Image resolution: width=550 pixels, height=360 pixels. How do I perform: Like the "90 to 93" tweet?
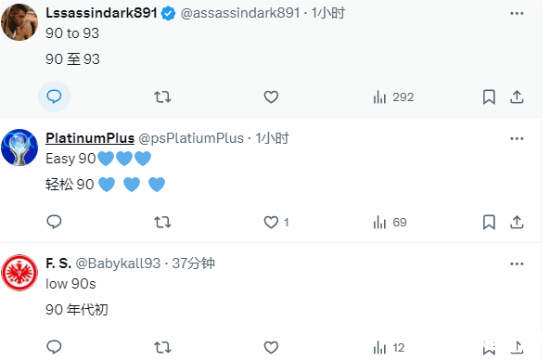tap(271, 97)
